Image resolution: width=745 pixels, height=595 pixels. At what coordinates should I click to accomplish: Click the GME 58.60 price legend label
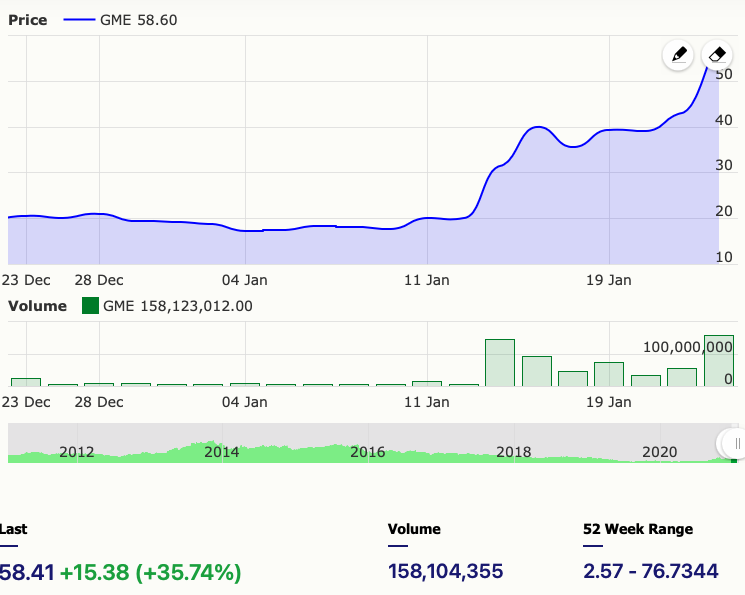[138, 20]
